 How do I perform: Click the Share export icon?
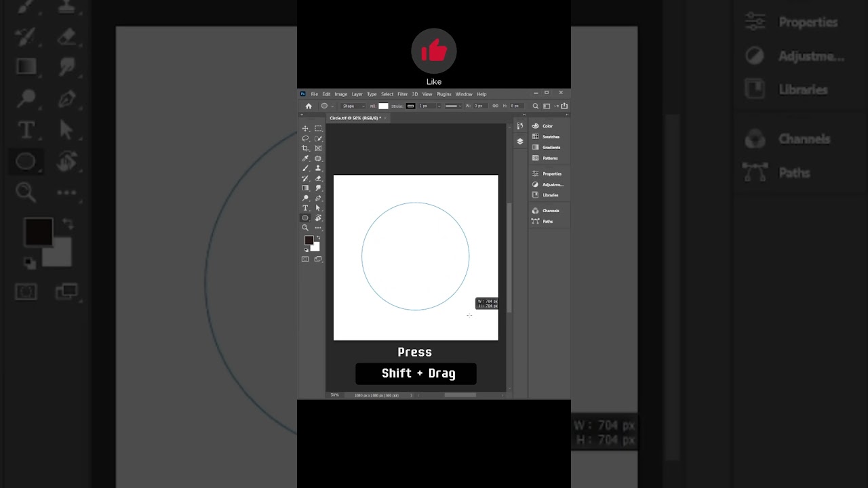(x=564, y=106)
